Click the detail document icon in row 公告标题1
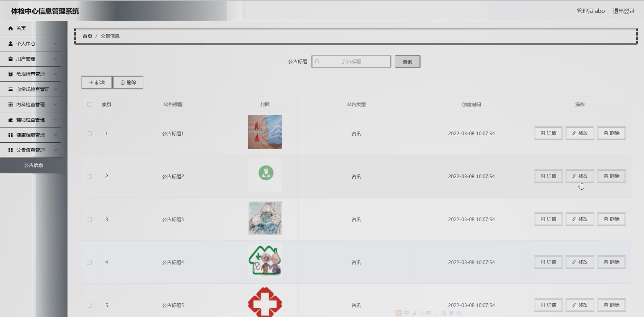Screen dimensions: 644x317 [543, 133]
